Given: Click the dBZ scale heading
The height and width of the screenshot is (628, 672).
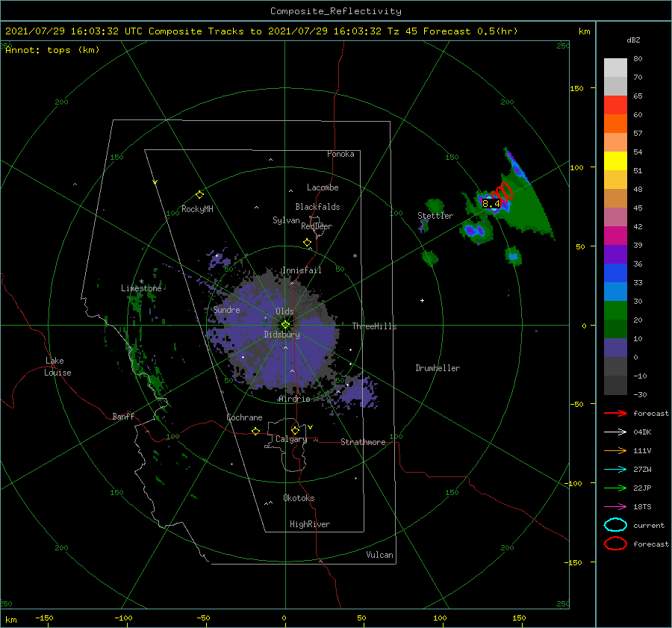Looking at the screenshot, I should pyautogui.click(x=633, y=40).
